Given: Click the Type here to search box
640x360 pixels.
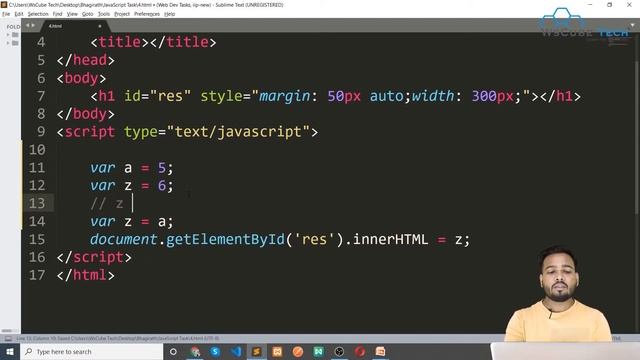Looking at the screenshot, I should click(91, 351).
